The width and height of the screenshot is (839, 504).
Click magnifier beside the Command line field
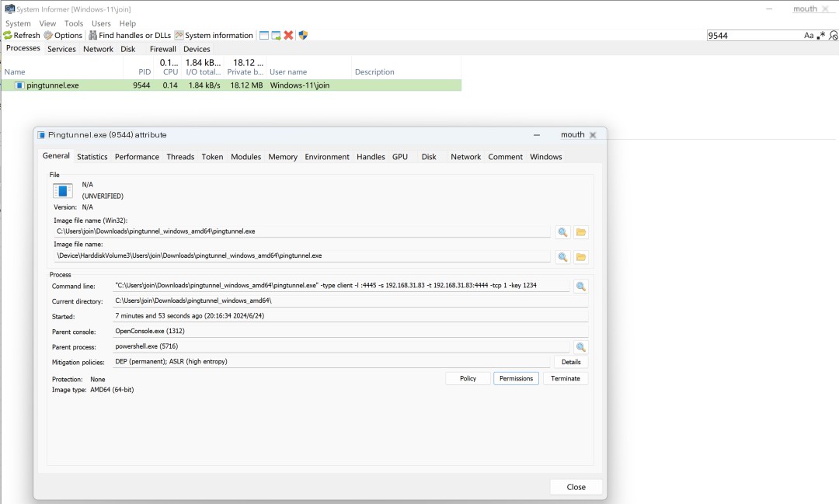pyautogui.click(x=580, y=287)
